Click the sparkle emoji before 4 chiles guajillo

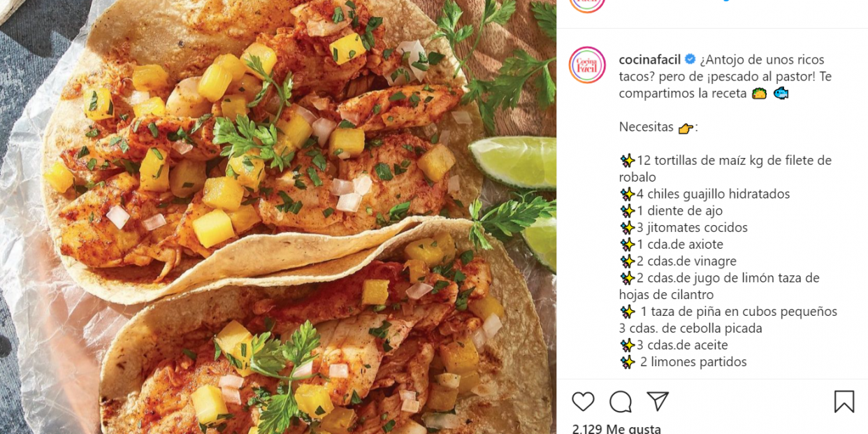pyautogui.click(x=627, y=194)
